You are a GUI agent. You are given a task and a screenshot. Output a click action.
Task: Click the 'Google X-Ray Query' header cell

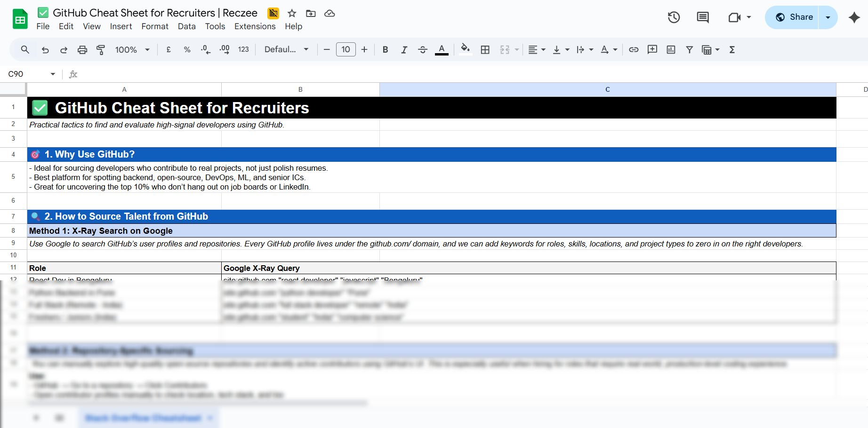click(529, 268)
